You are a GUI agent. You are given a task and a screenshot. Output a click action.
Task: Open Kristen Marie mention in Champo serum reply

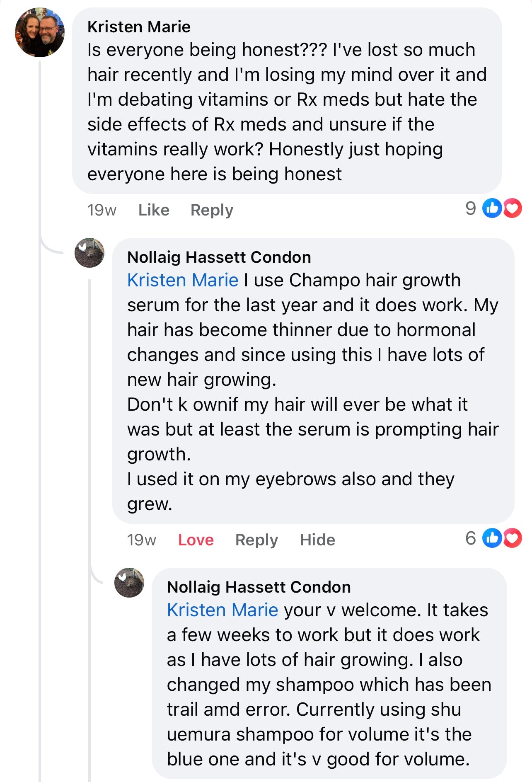[x=183, y=280]
